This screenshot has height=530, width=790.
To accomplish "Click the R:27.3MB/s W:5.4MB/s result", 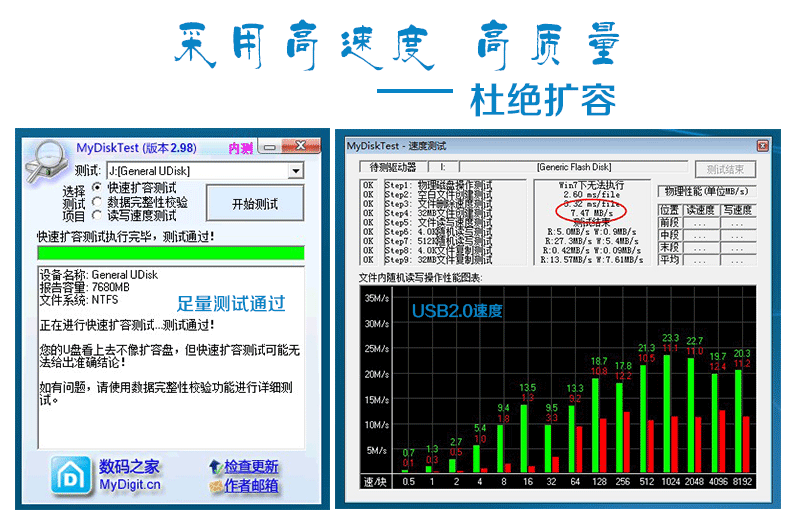I will 591,241.
